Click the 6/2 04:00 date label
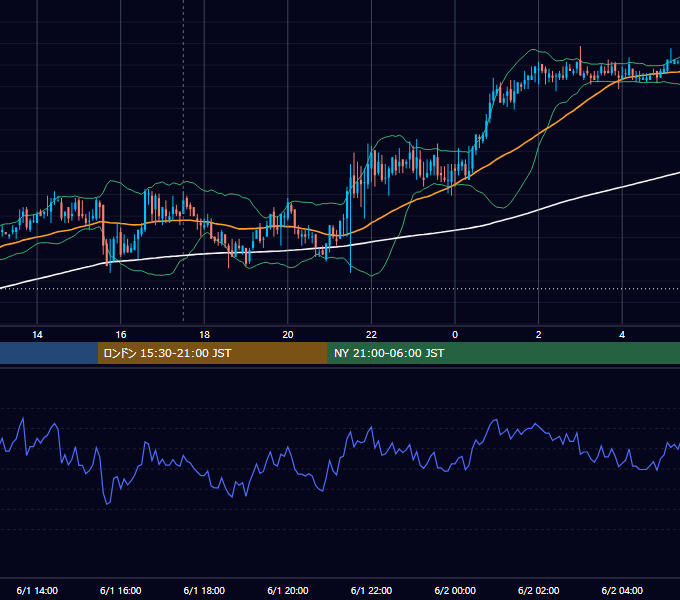The width and height of the screenshot is (680, 600). (x=622, y=590)
